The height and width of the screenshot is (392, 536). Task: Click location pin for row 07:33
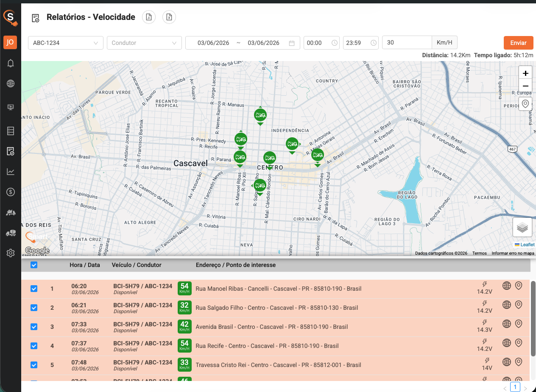tap(518, 324)
